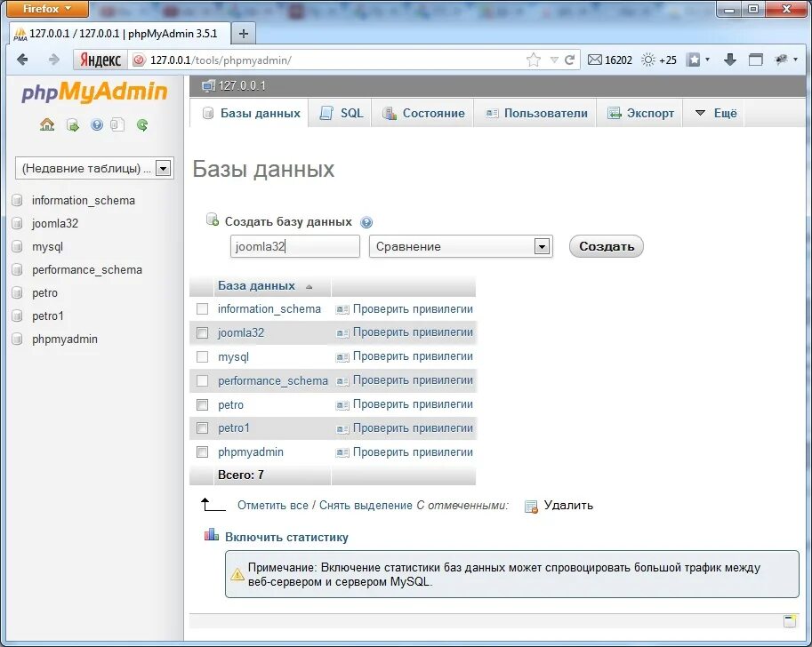Viewport: 812px width, 647px height.
Task: Open the Сравнение collation dropdown
Action: click(461, 246)
